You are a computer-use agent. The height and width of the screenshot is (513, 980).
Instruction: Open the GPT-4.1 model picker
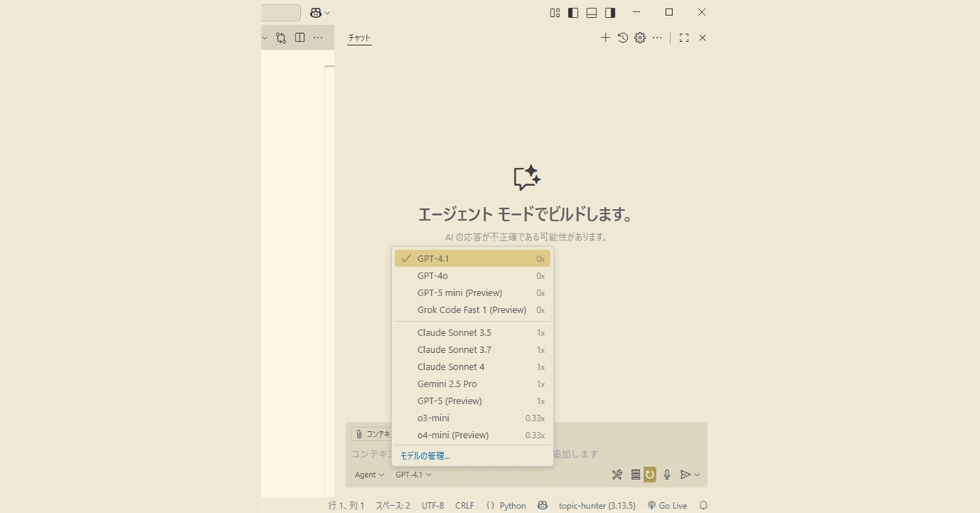tap(412, 475)
